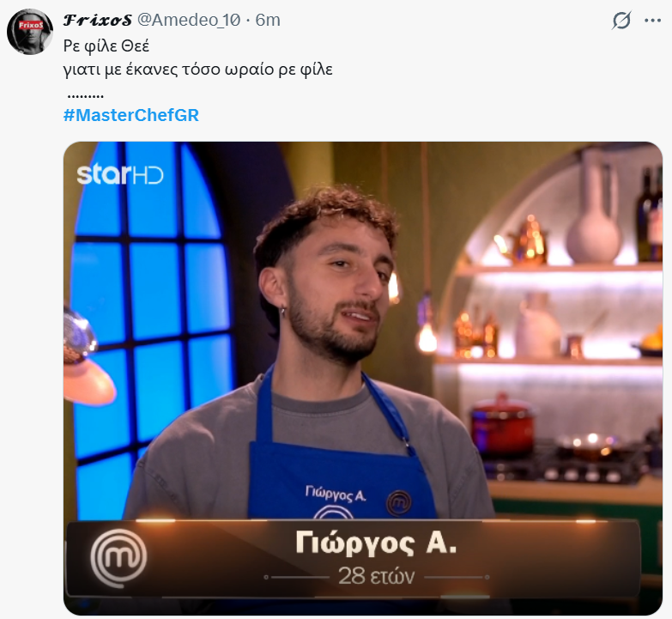Click the MasterChef logo in the caption banner
The width and height of the screenshot is (672, 619).
coord(118,557)
